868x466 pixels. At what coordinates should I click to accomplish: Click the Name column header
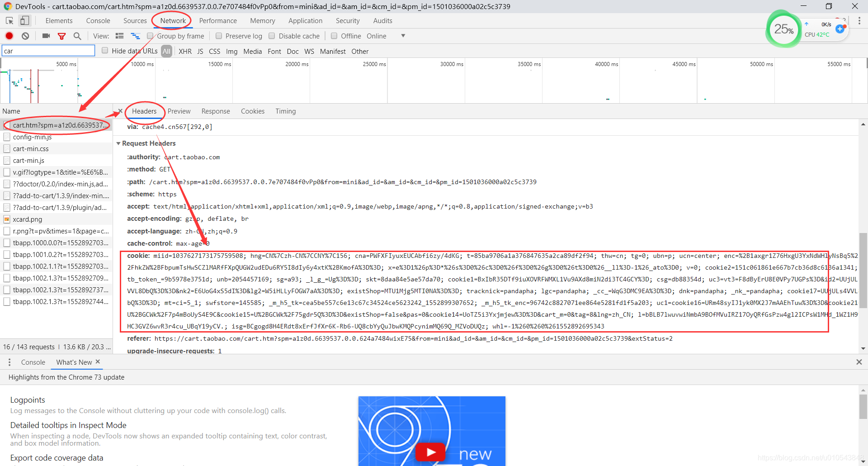pos(56,111)
